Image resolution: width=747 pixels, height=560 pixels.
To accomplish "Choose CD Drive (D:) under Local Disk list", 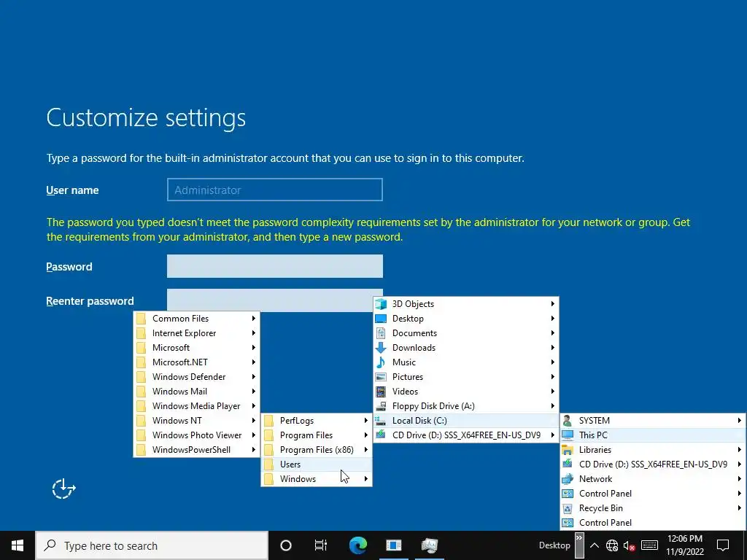I will (466, 435).
